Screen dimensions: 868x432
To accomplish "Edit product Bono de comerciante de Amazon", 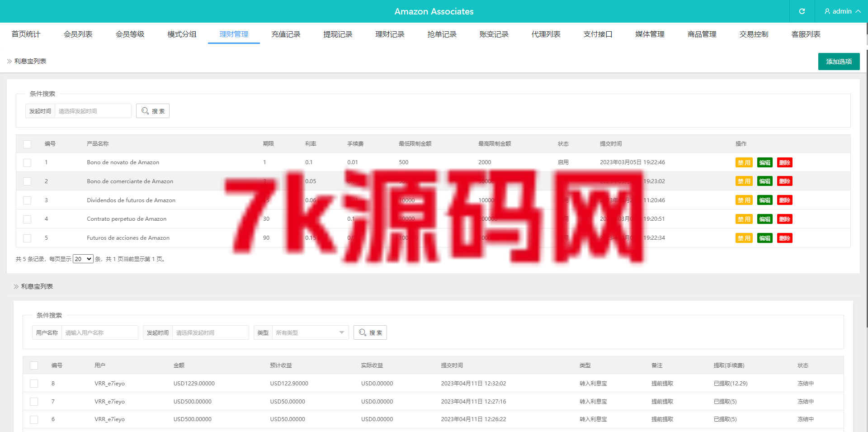I will (765, 181).
